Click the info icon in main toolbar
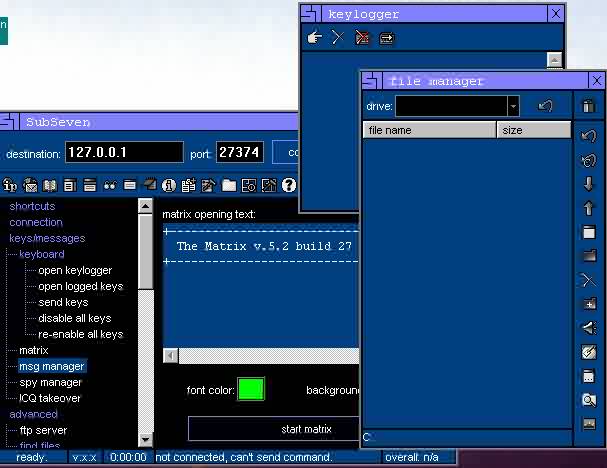This screenshot has width=607, height=468. point(169,185)
